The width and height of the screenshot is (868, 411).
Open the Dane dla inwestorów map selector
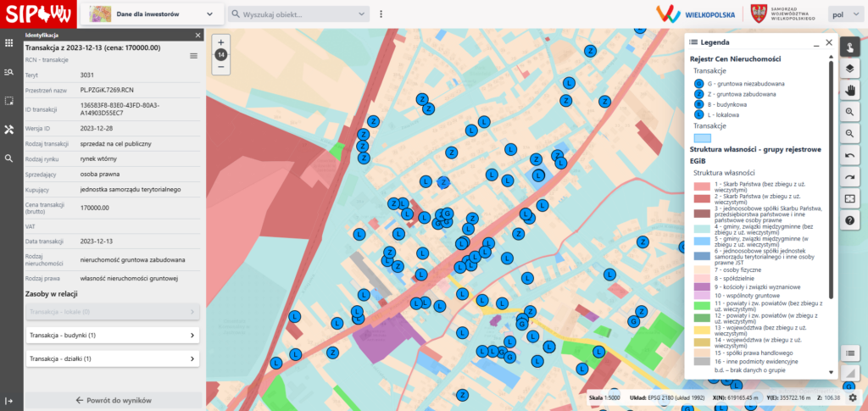click(x=153, y=14)
